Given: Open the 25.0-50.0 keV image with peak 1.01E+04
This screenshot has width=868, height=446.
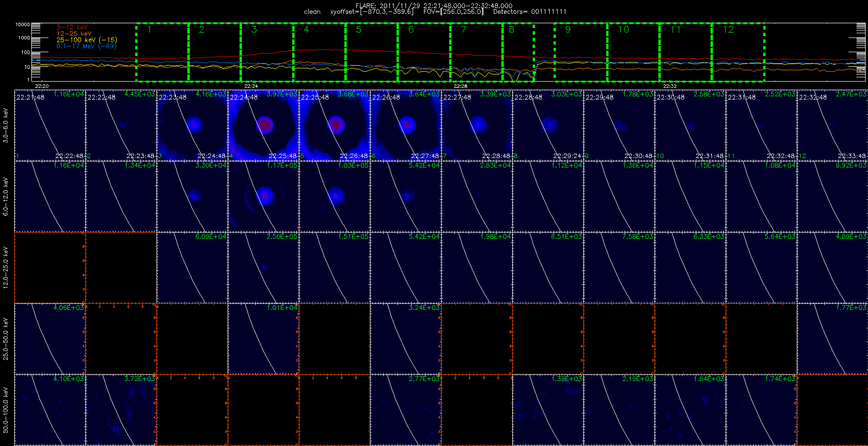Looking at the screenshot, I should click(x=264, y=339).
